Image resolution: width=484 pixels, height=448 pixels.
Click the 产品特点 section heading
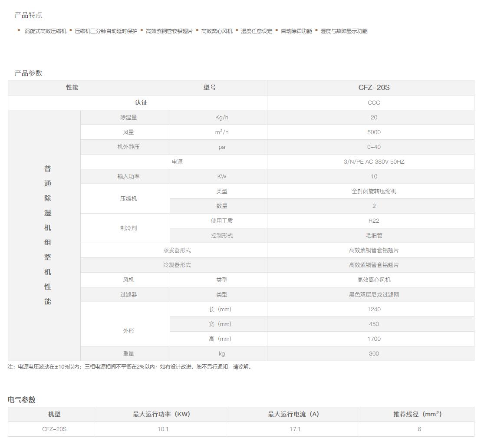point(28,15)
